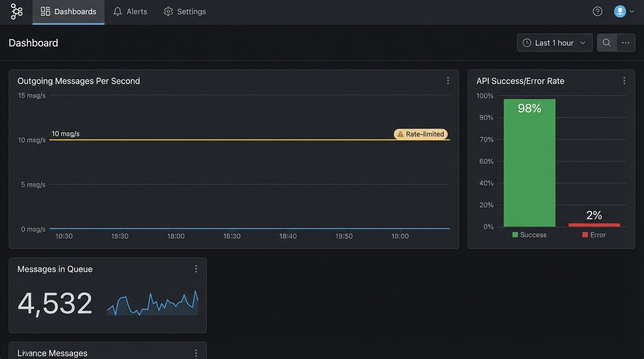Open Messages in Queue panel menu
Screen dimensions: 644x359
pos(196,269)
